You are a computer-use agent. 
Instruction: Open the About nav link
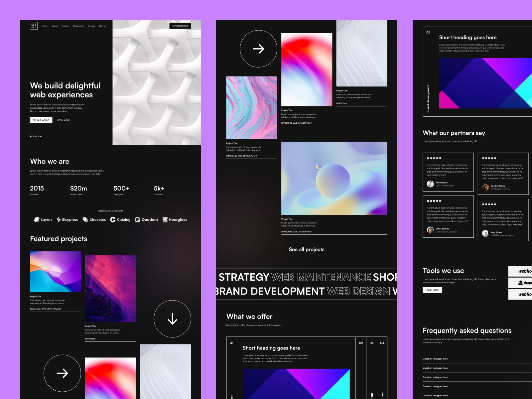55,26
